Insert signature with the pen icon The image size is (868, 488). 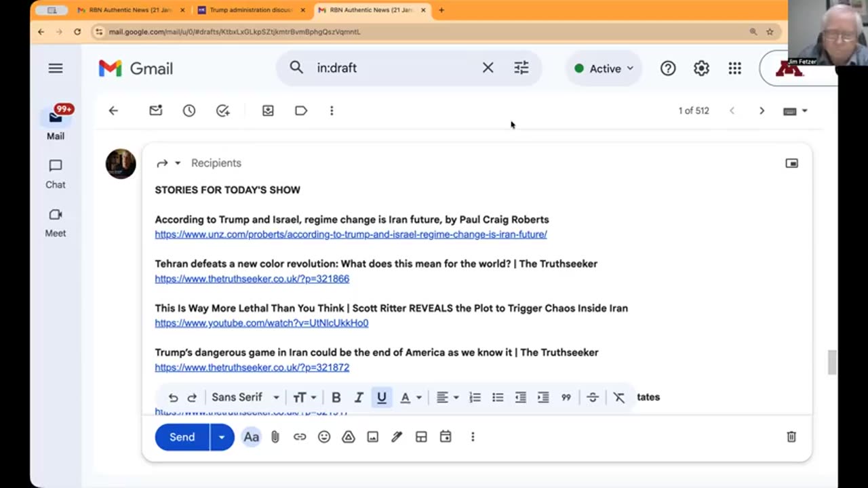(397, 437)
